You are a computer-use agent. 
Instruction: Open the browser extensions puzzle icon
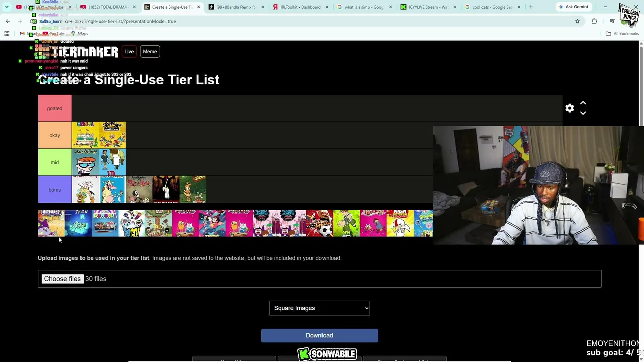coord(594,21)
